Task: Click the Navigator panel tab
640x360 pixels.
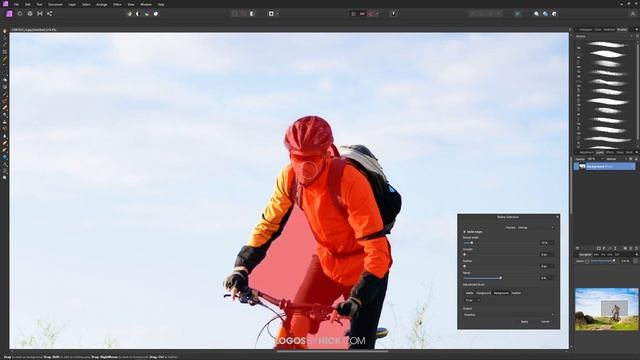Action: coord(585,254)
